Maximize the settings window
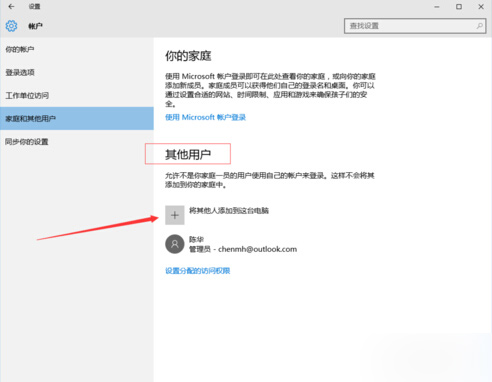This screenshot has height=382, width=492. (459, 7)
